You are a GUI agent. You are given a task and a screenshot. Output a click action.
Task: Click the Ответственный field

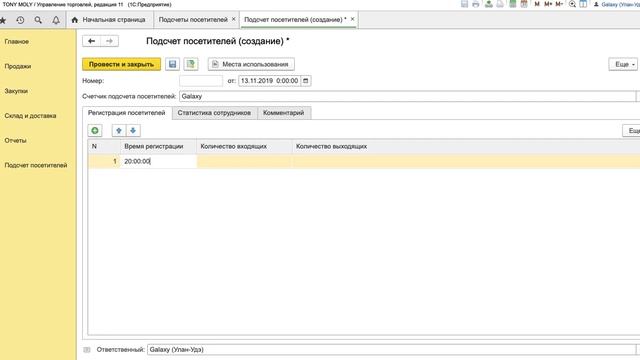click(x=391, y=350)
